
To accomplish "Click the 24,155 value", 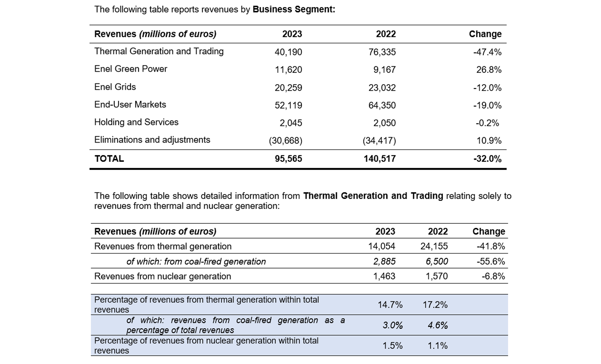I will 434,246.
